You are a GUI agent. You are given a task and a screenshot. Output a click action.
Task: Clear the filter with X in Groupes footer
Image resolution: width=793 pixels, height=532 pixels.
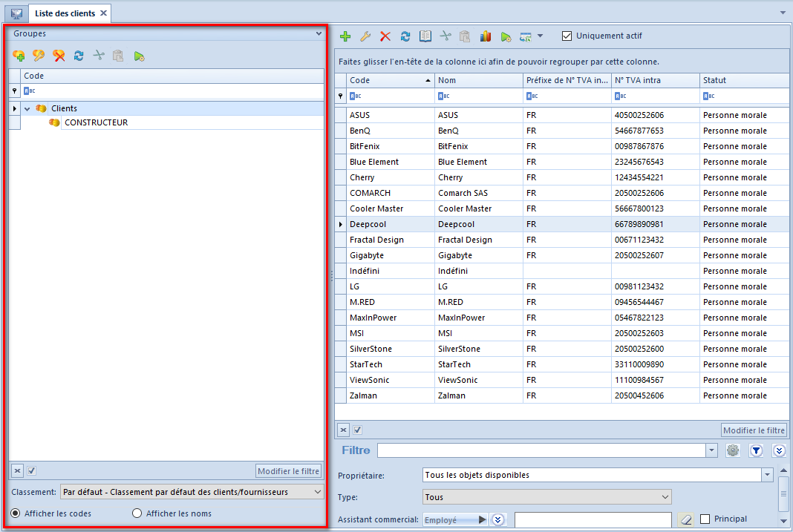(x=17, y=471)
